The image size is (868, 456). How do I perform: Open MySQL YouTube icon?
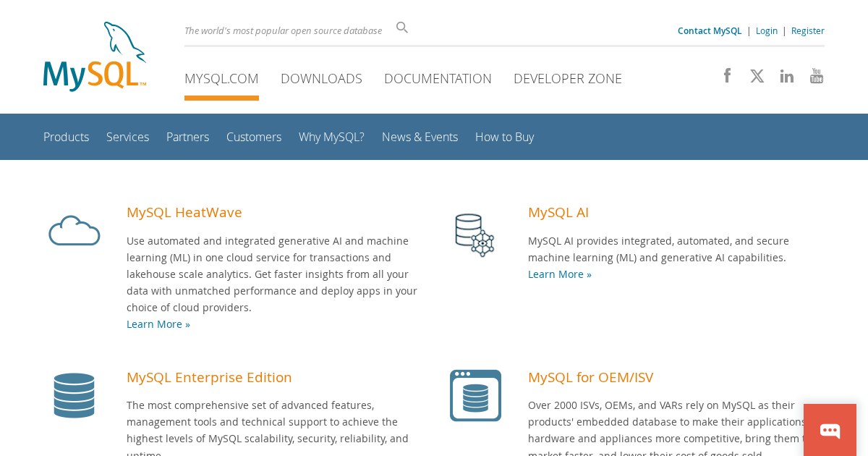[x=817, y=76]
